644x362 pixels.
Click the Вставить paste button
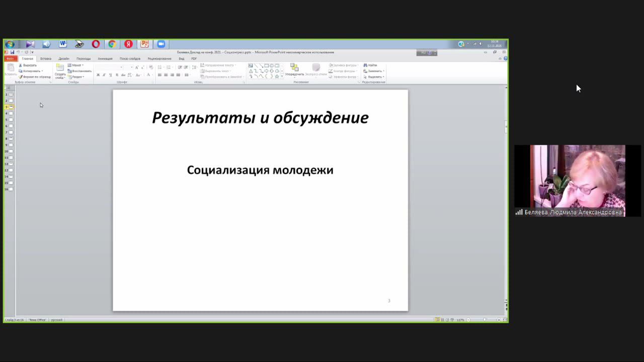(x=10, y=70)
